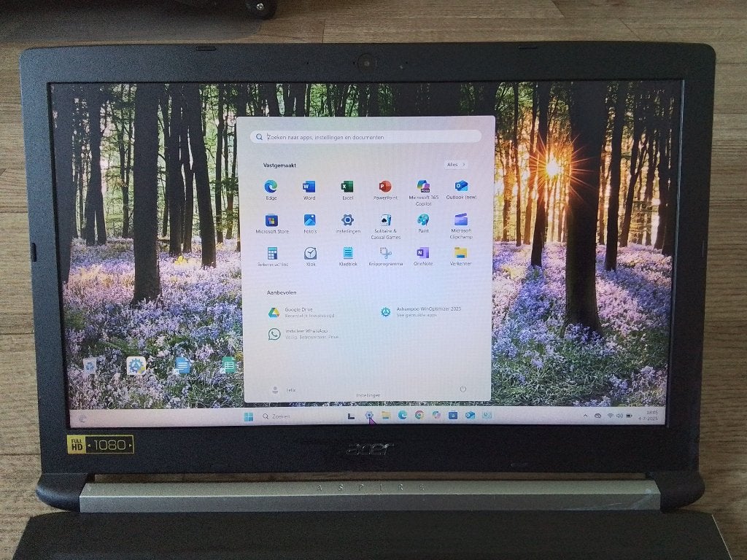This screenshot has width=747, height=560.
Task: Open Copilot from the taskbar
Action: coord(436,415)
